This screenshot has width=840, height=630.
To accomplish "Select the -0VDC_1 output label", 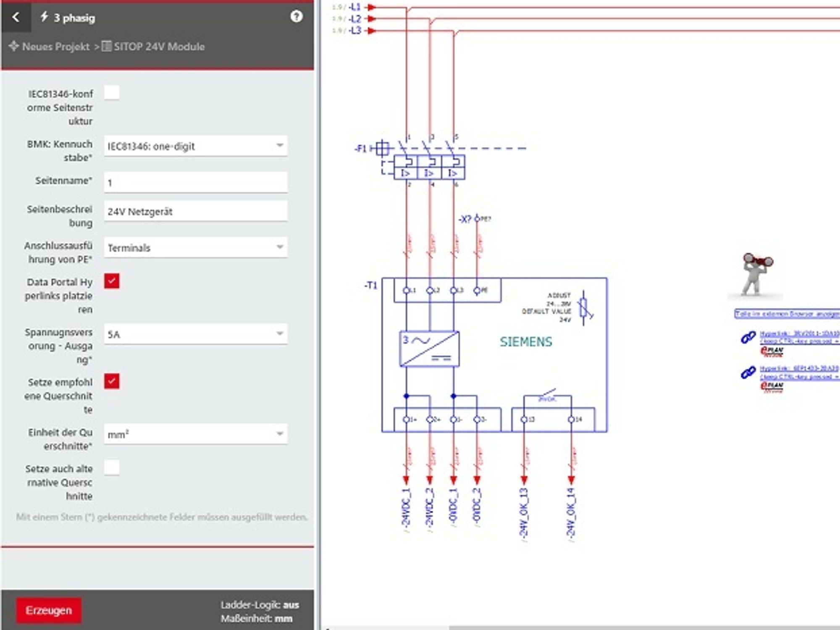I will (453, 506).
